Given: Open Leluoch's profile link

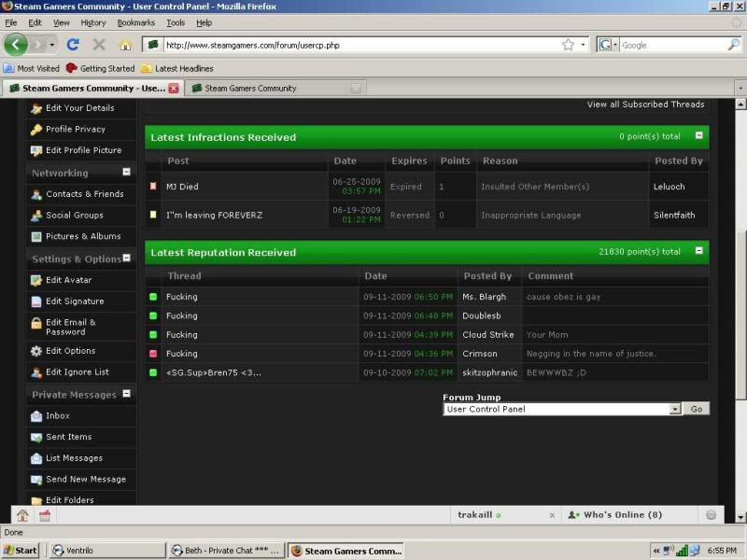Looking at the screenshot, I should click(669, 187).
